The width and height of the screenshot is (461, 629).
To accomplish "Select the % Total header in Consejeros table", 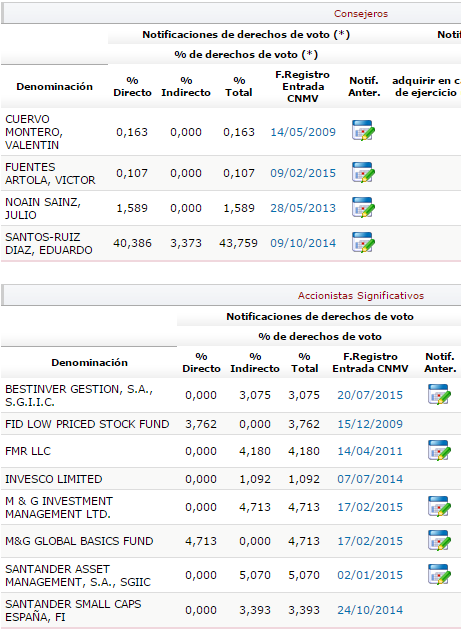I will [239, 87].
